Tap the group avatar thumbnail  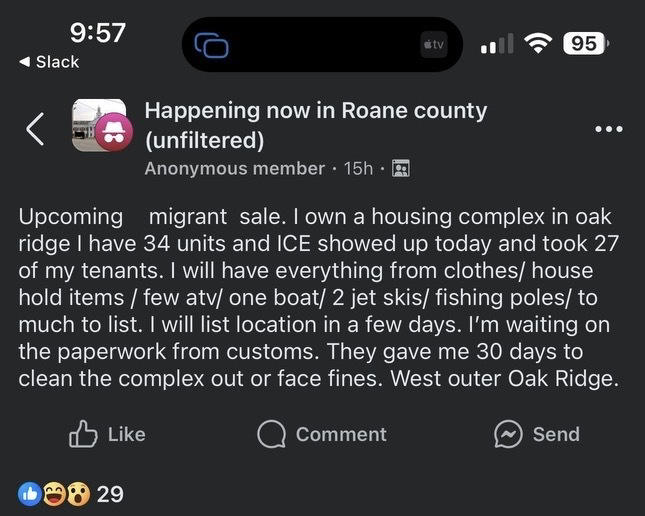click(100, 125)
